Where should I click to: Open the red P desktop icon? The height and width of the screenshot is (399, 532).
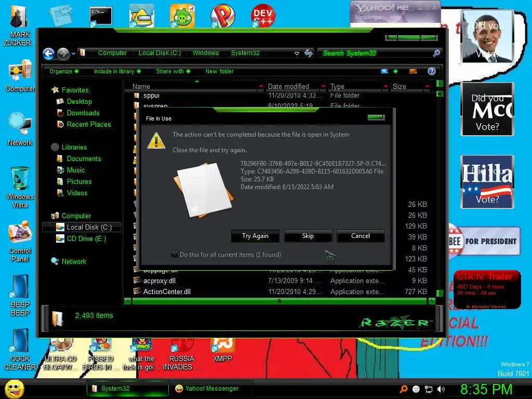222,16
